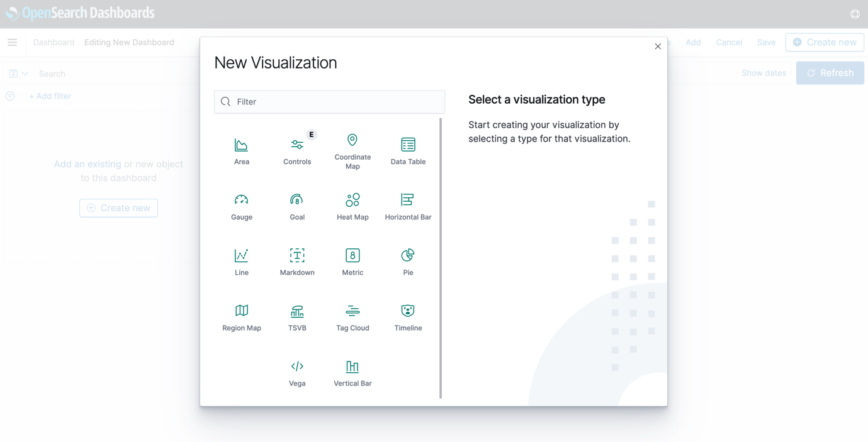Select the TSVB visualization
868x442 pixels.
click(x=297, y=318)
